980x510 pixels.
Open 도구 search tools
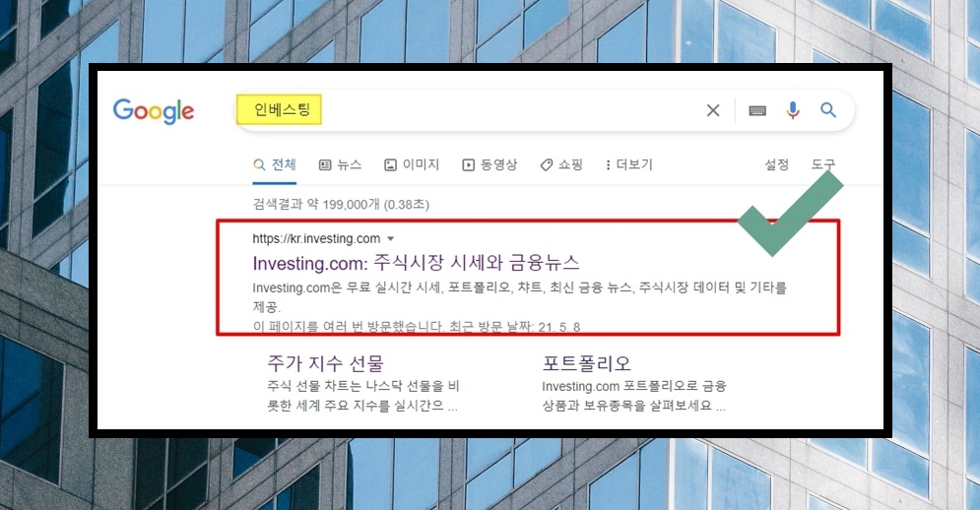click(x=823, y=165)
